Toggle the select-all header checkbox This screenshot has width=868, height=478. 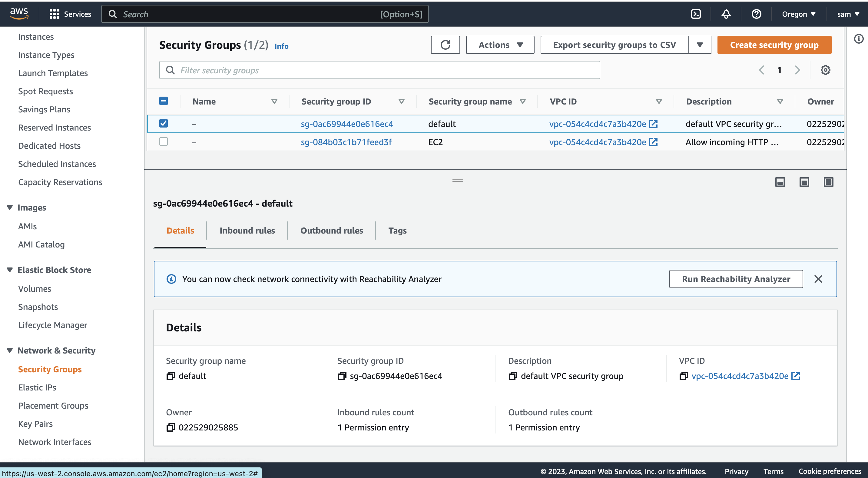[x=164, y=101]
